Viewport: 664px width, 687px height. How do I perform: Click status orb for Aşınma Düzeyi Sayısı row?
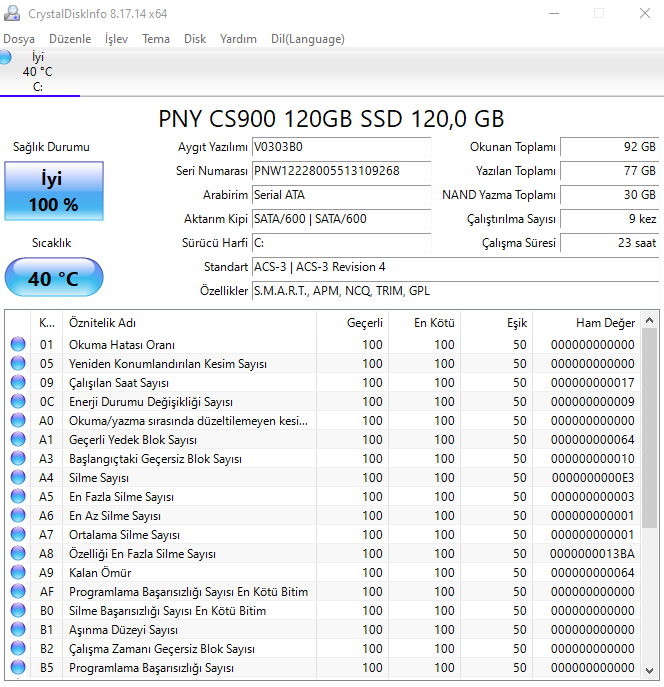[x=18, y=630]
